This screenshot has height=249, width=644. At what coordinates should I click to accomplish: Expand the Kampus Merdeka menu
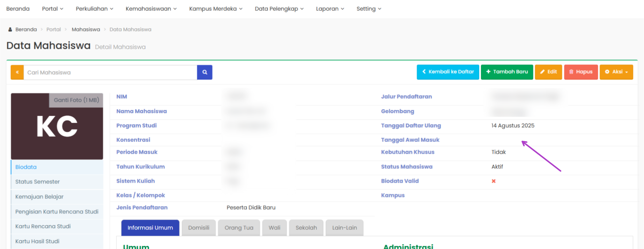(215, 9)
